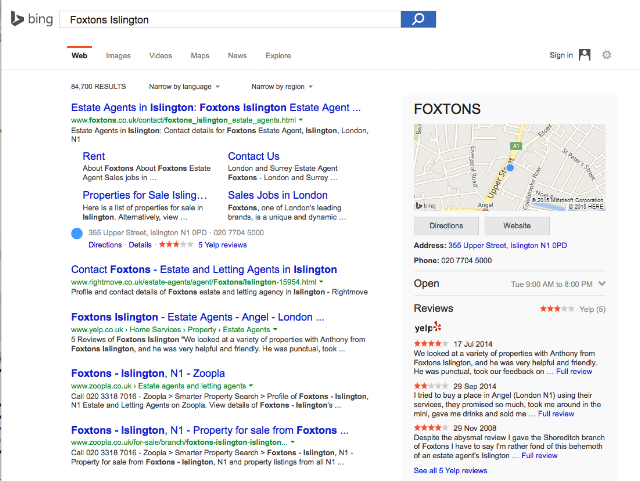This screenshot has width=640, height=481.
Task: Open the See all 5 Yelp reviews link
Action: tap(450, 470)
